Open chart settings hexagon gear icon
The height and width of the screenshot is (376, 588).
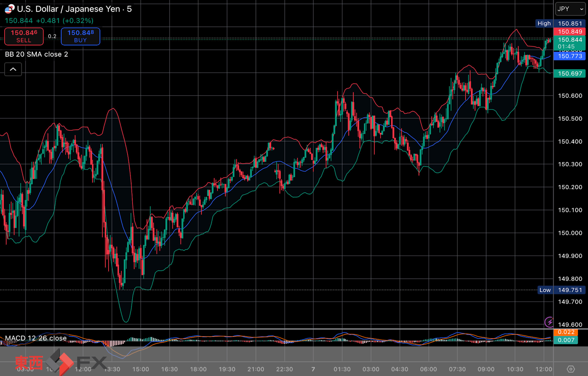tap(571, 369)
